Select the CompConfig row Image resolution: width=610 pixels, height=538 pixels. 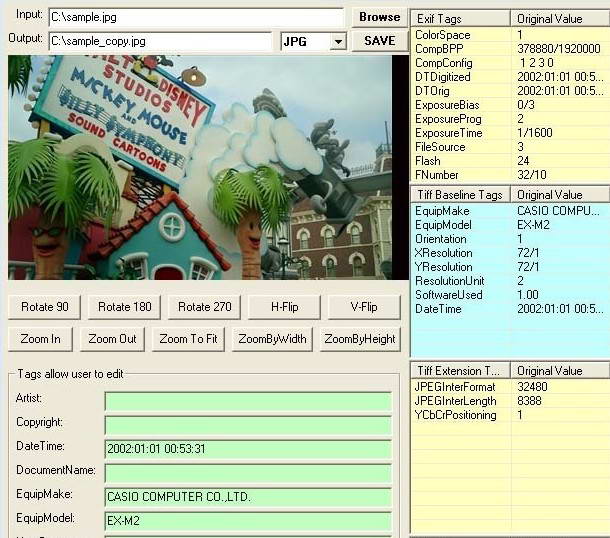[510, 63]
